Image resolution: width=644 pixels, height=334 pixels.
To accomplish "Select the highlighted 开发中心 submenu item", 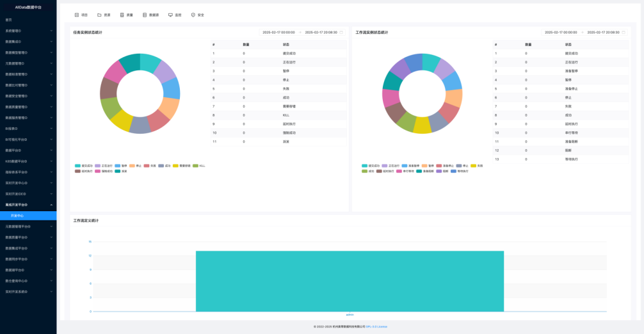I will click(28, 216).
